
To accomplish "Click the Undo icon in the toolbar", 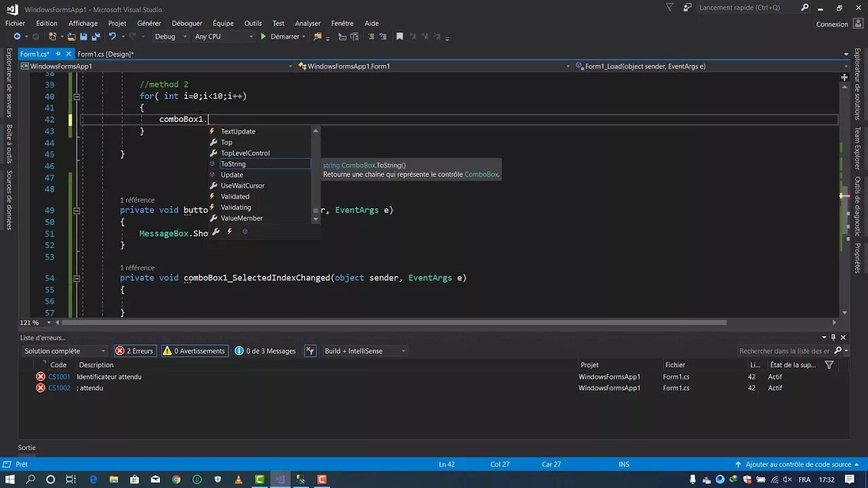I will 113,37.
